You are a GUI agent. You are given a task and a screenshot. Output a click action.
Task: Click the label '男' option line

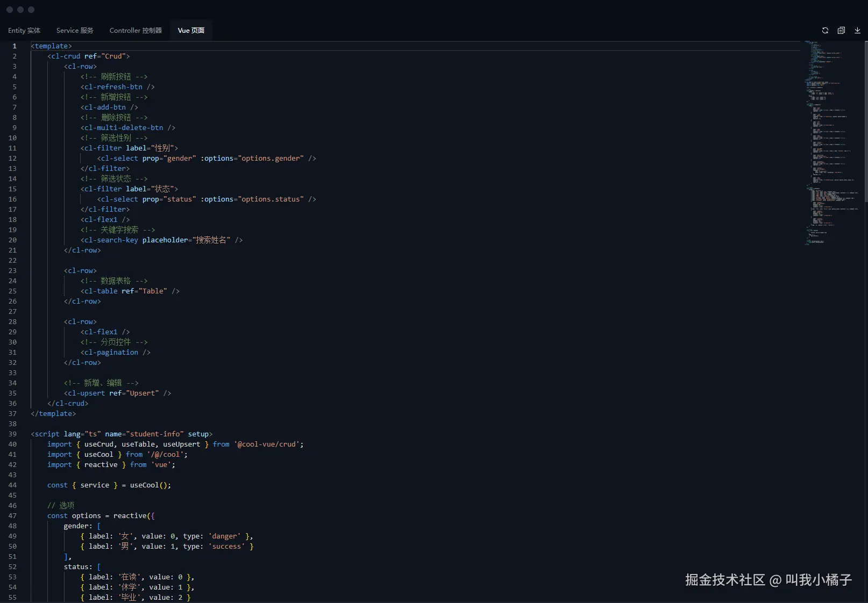click(167, 547)
